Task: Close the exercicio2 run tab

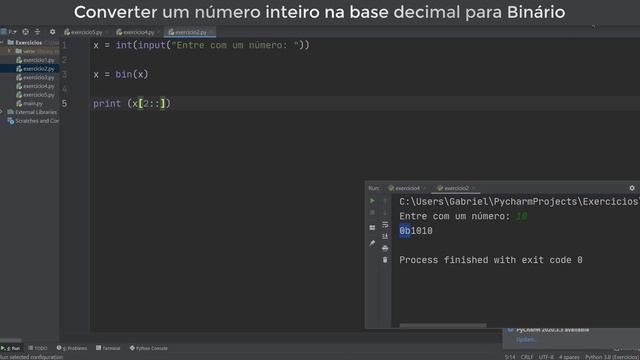Action: (x=473, y=188)
